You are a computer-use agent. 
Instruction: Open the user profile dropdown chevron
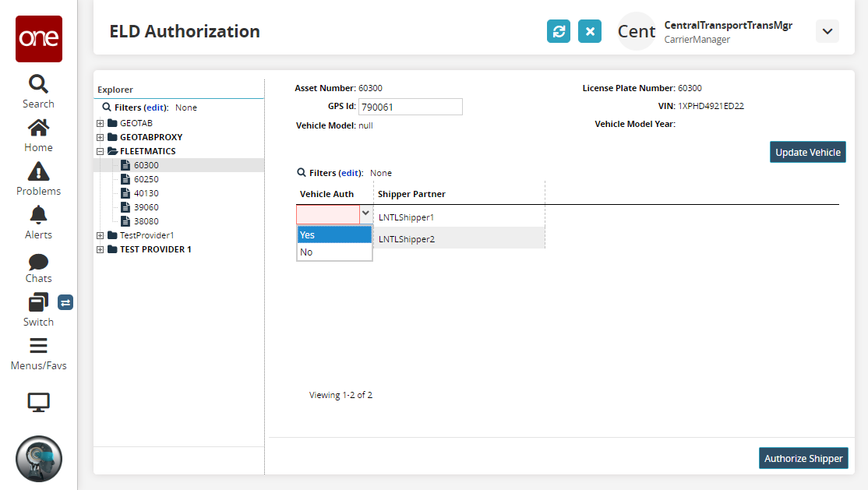pyautogui.click(x=827, y=31)
